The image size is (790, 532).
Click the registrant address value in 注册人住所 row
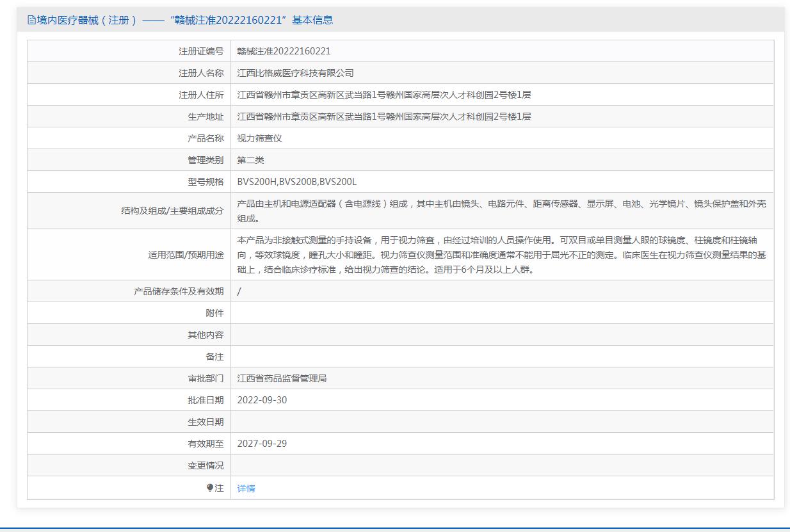[x=383, y=95]
